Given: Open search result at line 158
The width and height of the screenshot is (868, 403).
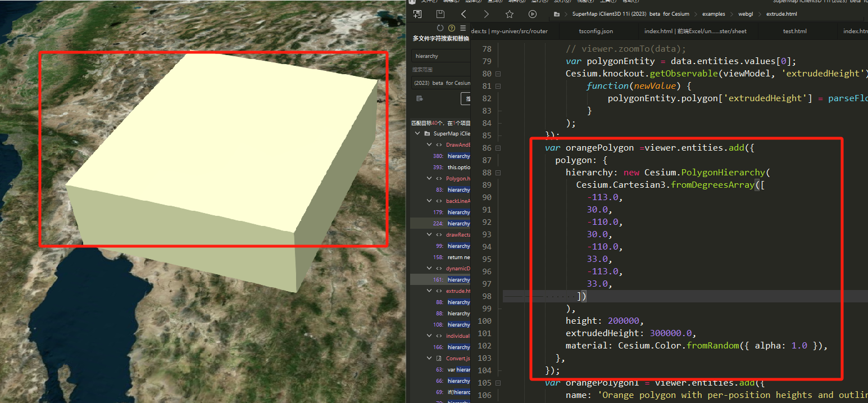Looking at the screenshot, I should [452, 257].
